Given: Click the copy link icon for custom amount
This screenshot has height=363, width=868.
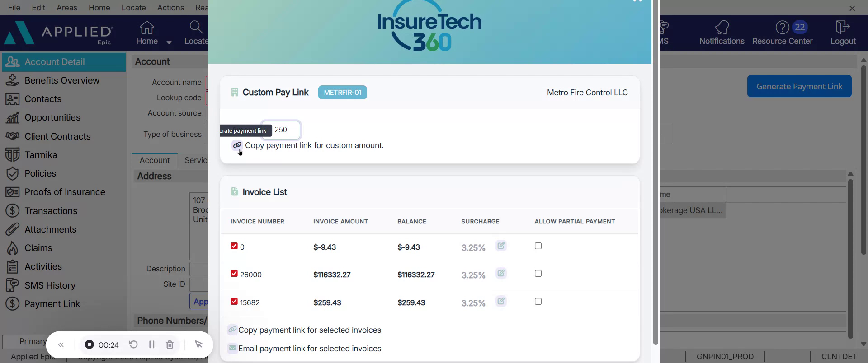Looking at the screenshot, I should point(237,145).
